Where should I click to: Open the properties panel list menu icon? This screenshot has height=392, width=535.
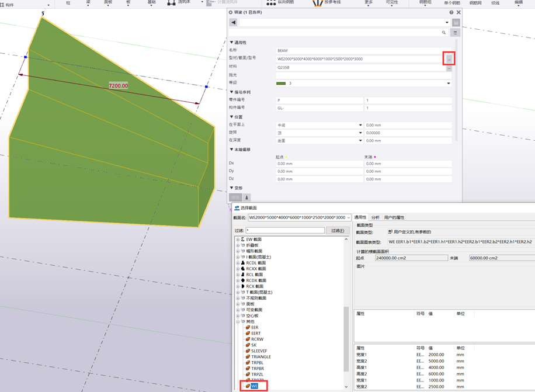pyautogui.click(x=455, y=33)
